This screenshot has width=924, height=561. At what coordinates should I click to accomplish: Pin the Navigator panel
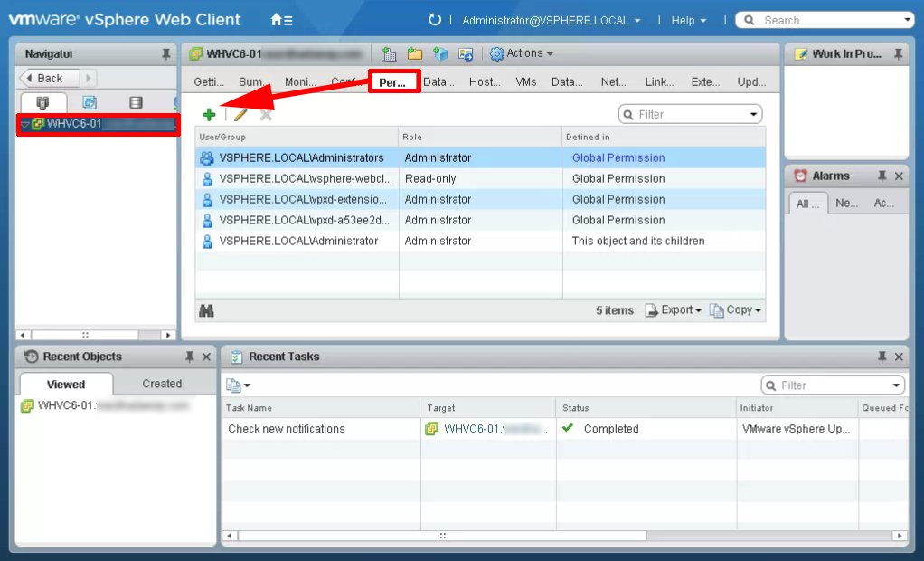(166, 54)
